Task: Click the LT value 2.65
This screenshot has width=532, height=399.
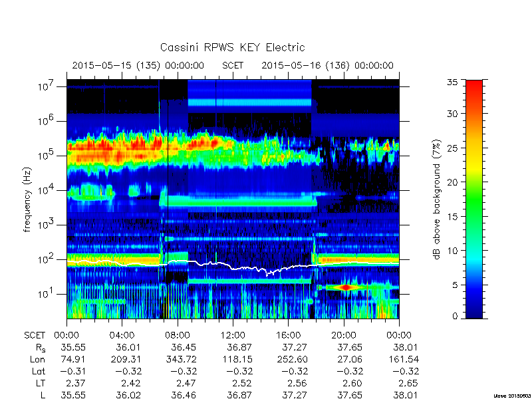Action: pyautogui.click(x=408, y=384)
